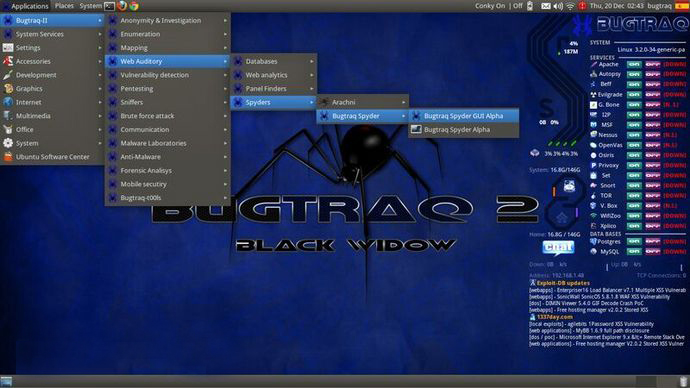Screen dimensions: 690x388
Task: Open the trash icon in bottom panel
Action: coord(683,381)
